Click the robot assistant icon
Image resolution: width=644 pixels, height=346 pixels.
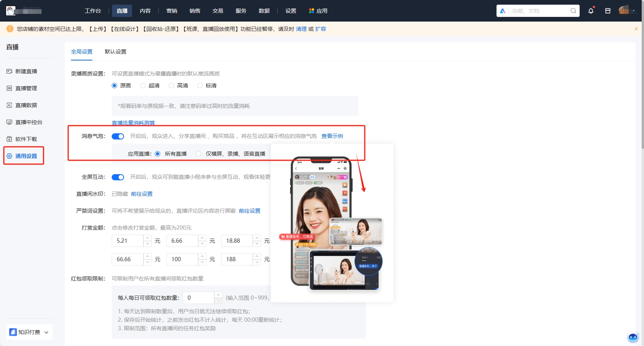[x=633, y=337]
